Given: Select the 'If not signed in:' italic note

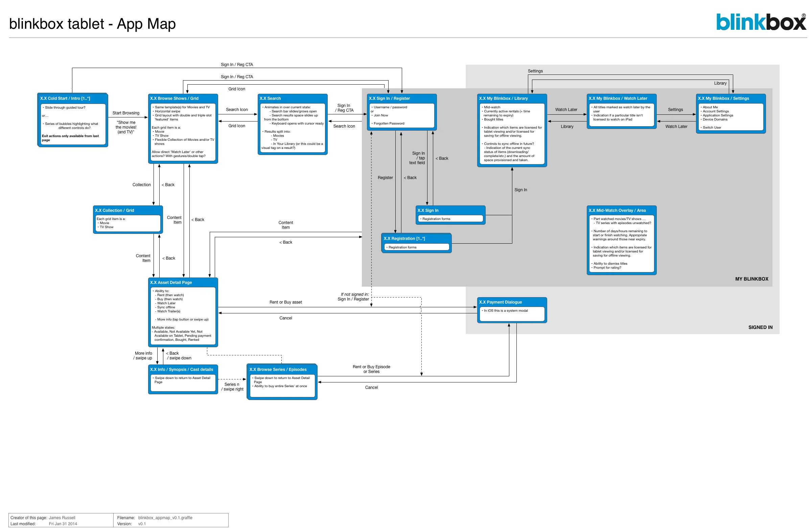Looking at the screenshot, I should pyautogui.click(x=354, y=294).
